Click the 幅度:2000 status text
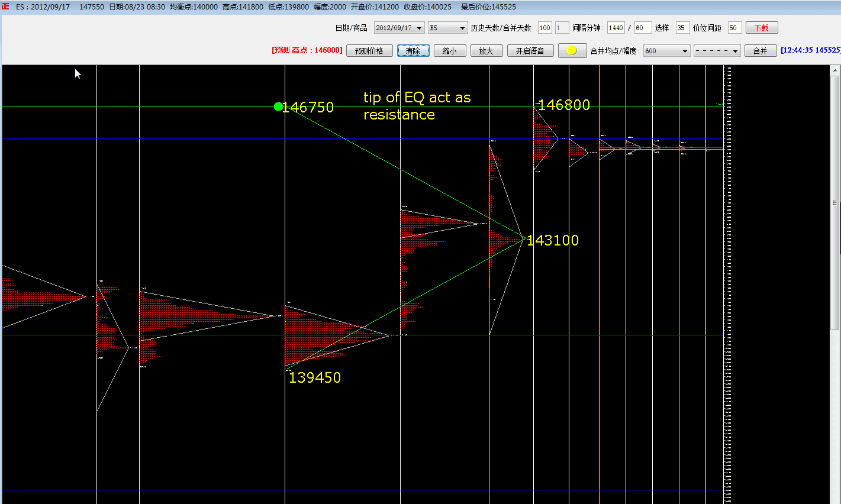Screen dimensions: 841x504 [x=330, y=7]
